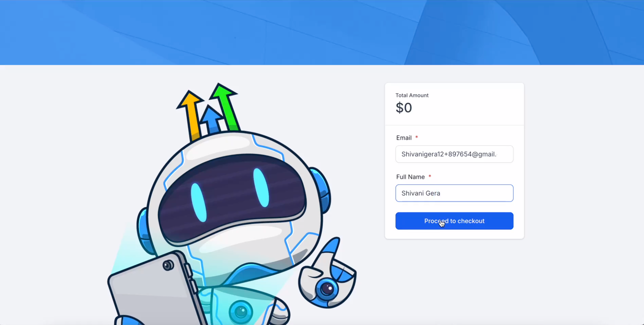Click the red asterisk beside Email
The width and height of the screenshot is (644, 325).
[x=417, y=137]
